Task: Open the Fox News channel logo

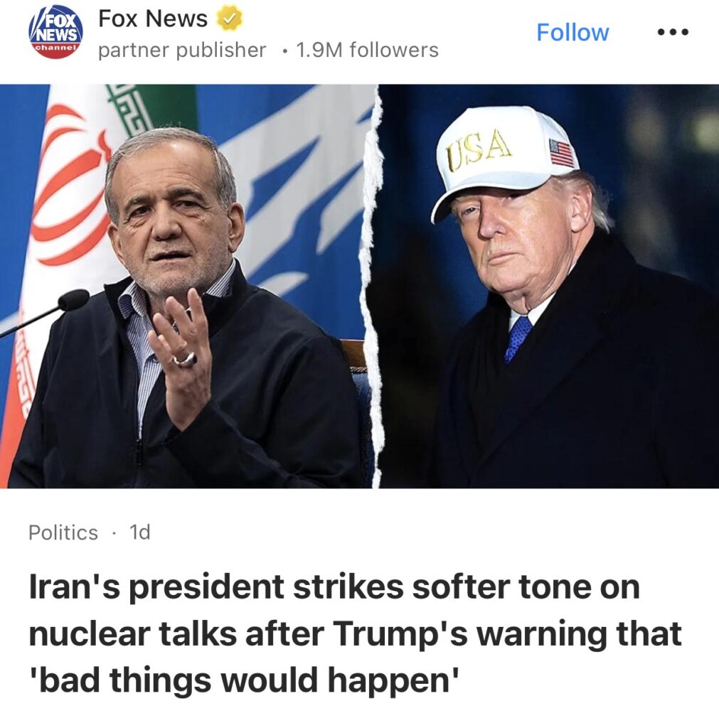Action: (55, 32)
